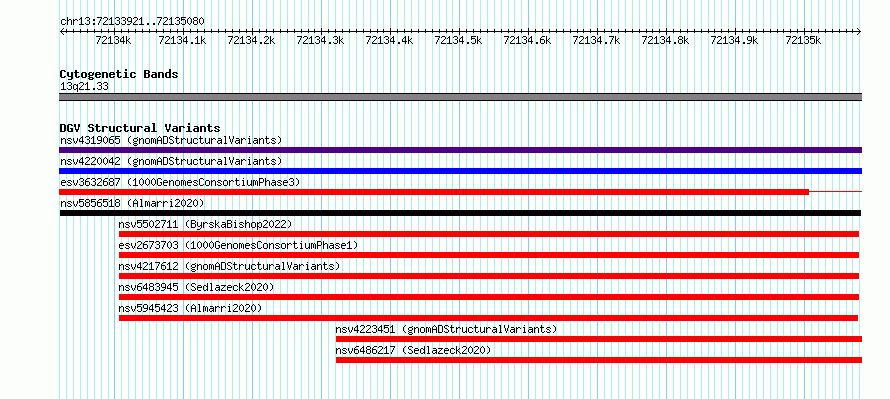The image size is (890, 399).
Task: Select the black nsv5856518 variant bar
Action: coord(460,213)
